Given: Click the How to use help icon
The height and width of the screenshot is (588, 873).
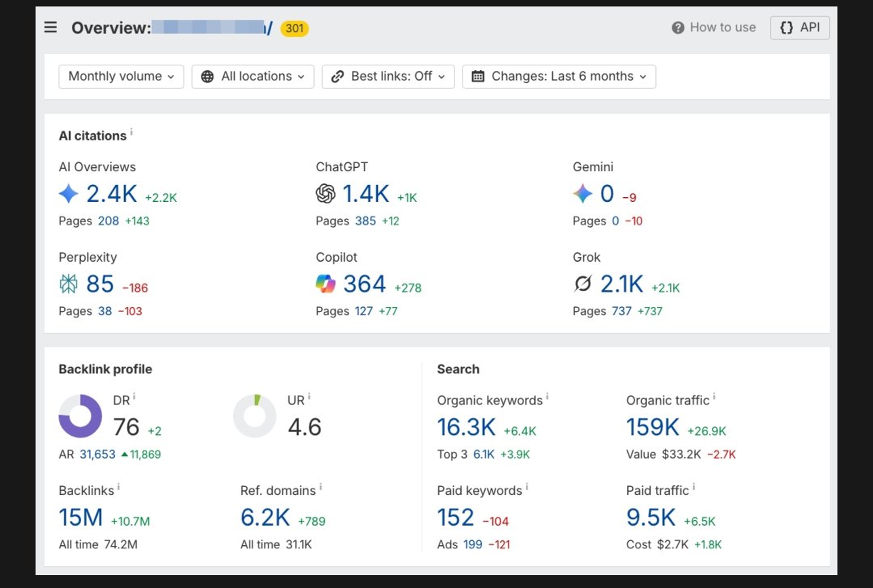Looking at the screenshot, I should tap(677, 27).
